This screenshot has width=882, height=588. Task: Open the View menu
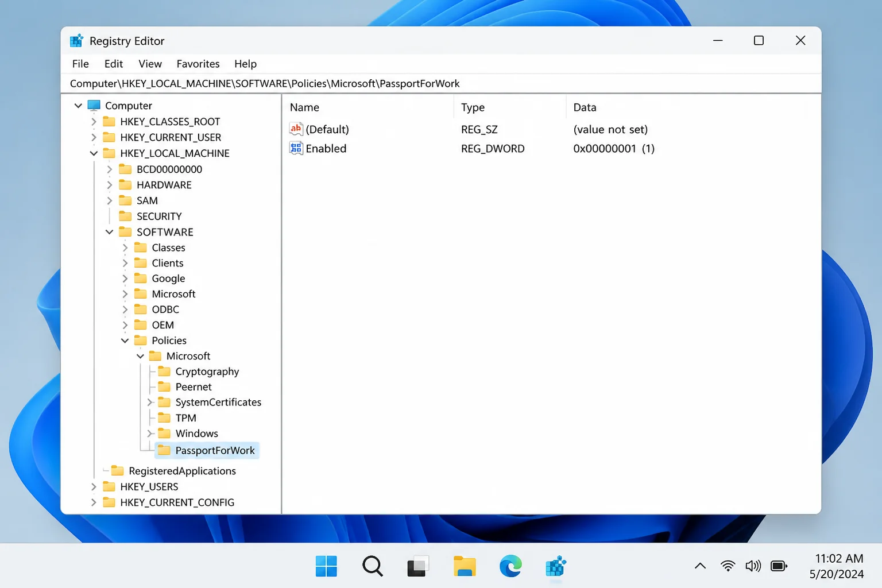150,64
